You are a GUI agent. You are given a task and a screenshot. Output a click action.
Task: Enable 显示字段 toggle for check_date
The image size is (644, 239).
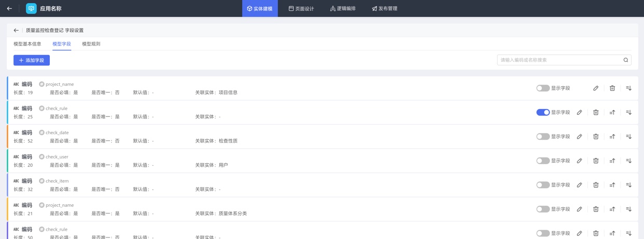543,137
